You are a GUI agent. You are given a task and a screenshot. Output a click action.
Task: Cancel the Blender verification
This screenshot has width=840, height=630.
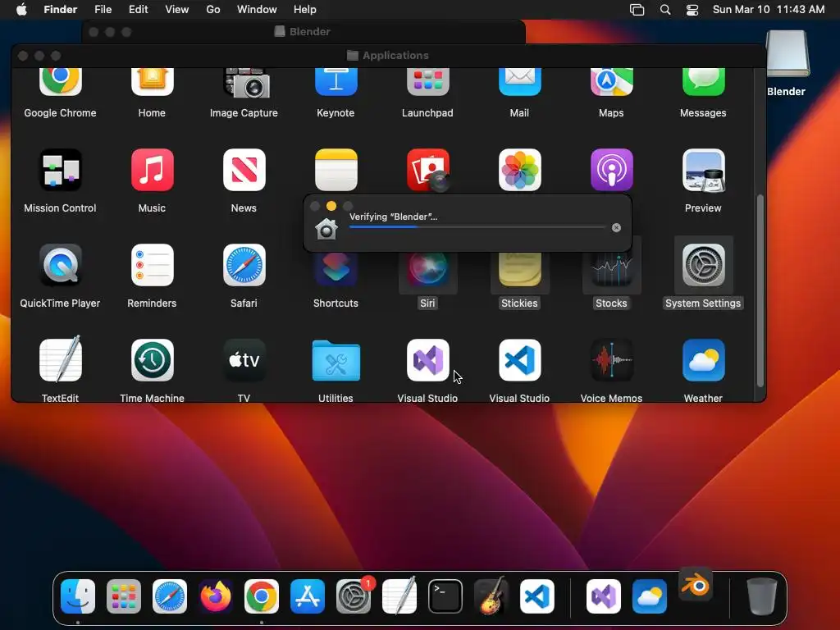point(616,228)
